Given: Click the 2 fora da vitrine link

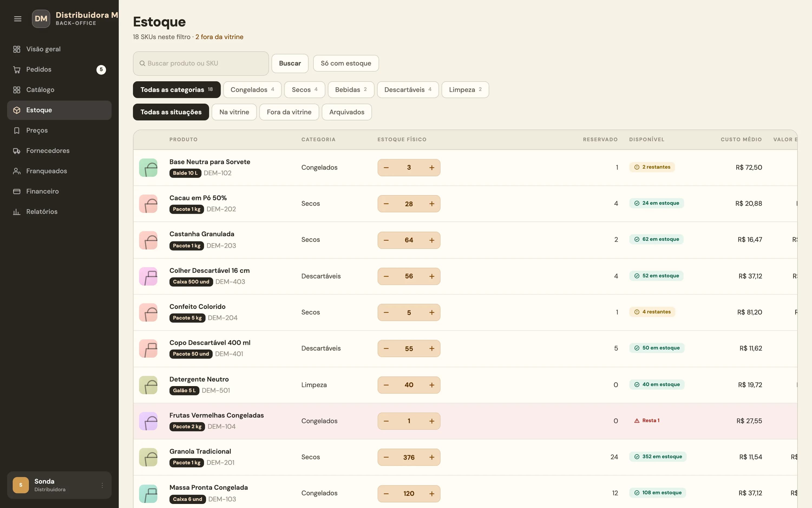Looking at the screenshot, I should tap(220, 37).
